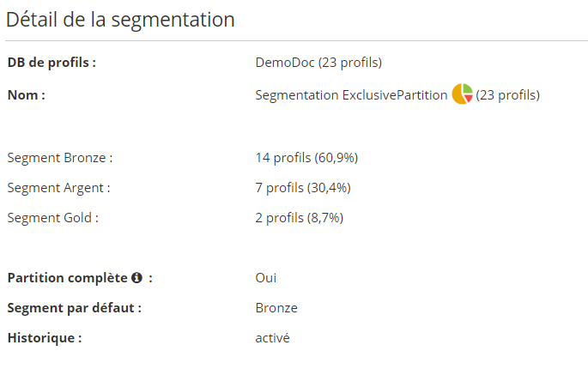Screen dimensions: 588x375
Task: Click the pie chart icon beside segmentation name
Action: pyautogui.click(x=463, y=94)
